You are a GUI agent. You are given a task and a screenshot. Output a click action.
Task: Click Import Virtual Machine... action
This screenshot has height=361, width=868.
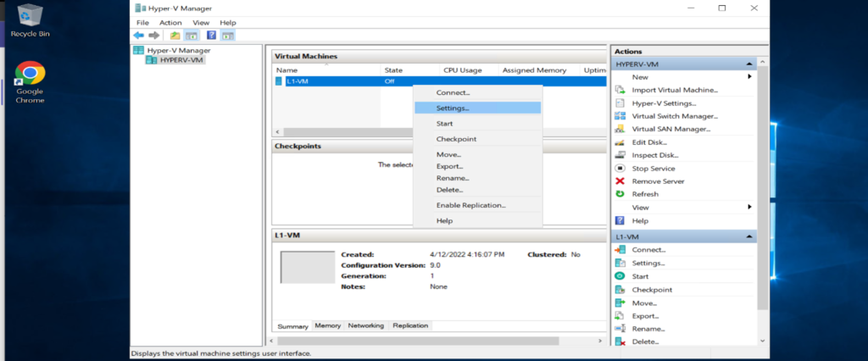tap(675, 90)
